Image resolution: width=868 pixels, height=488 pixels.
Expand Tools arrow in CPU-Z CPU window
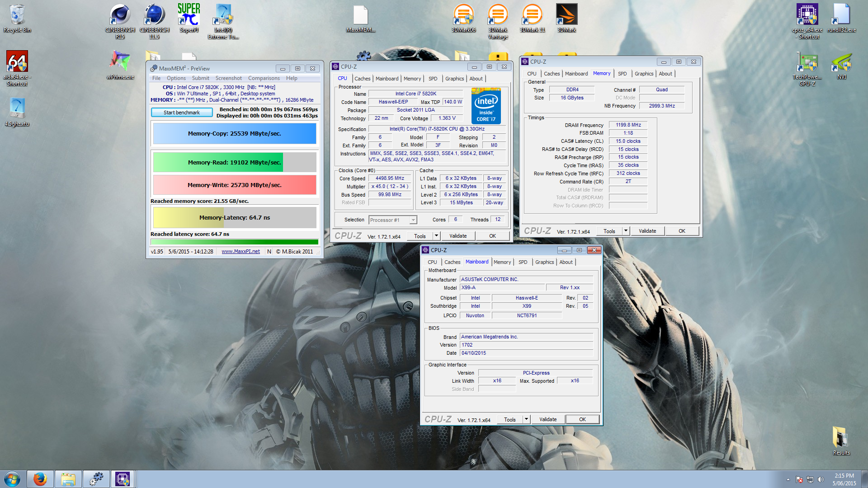436,236
